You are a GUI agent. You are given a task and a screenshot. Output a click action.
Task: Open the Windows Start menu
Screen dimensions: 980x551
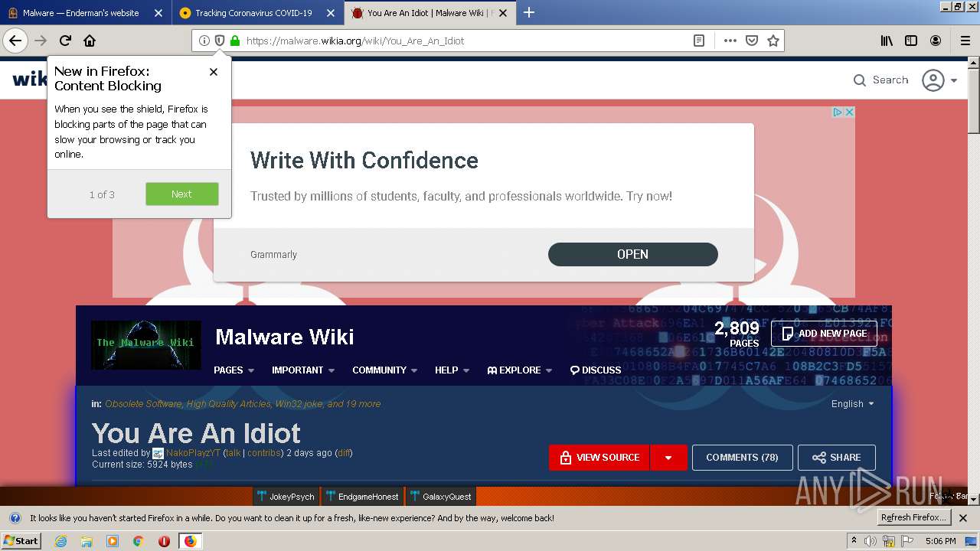[x=21, y=541]
